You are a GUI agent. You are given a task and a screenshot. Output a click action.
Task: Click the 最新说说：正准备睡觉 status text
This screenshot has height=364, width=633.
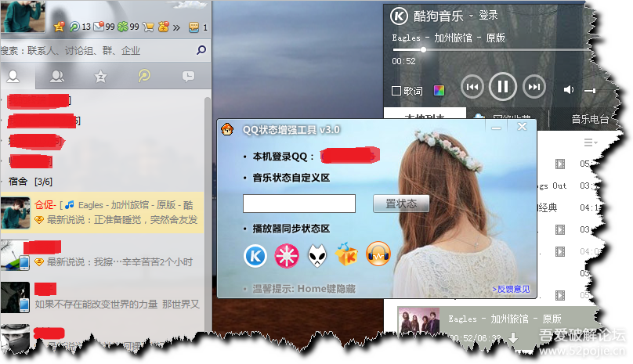pos(122,220)
